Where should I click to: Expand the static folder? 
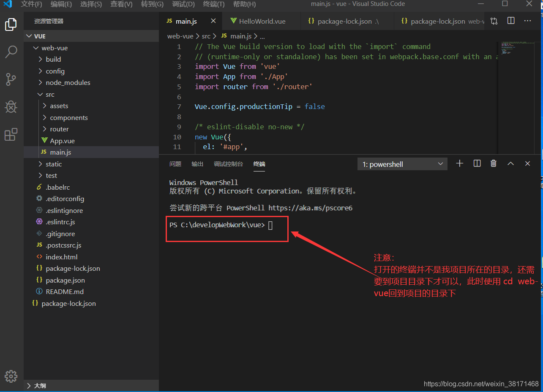tap(91, 164)
